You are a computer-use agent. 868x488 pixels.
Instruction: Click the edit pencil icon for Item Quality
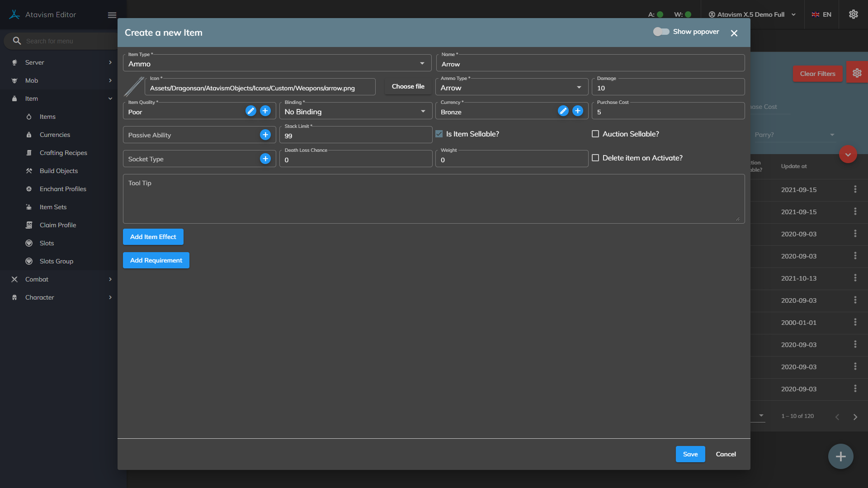click(x=251, y=111)
